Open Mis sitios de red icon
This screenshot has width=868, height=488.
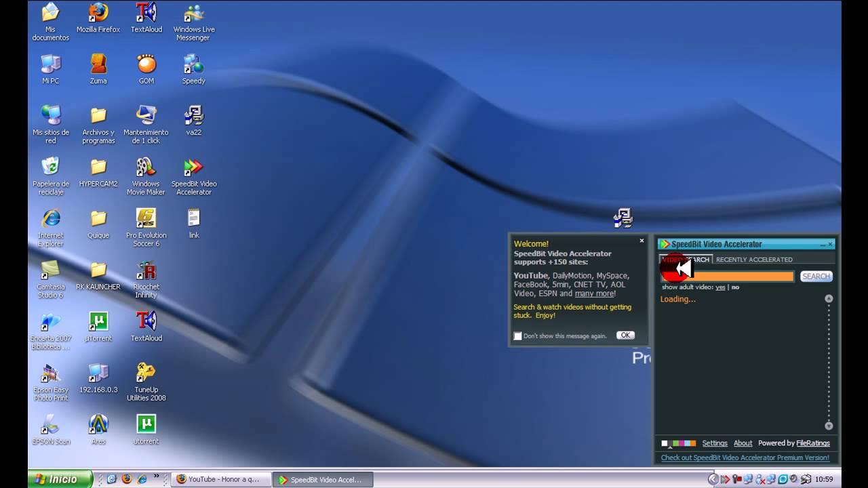click(x=51, y=124)
